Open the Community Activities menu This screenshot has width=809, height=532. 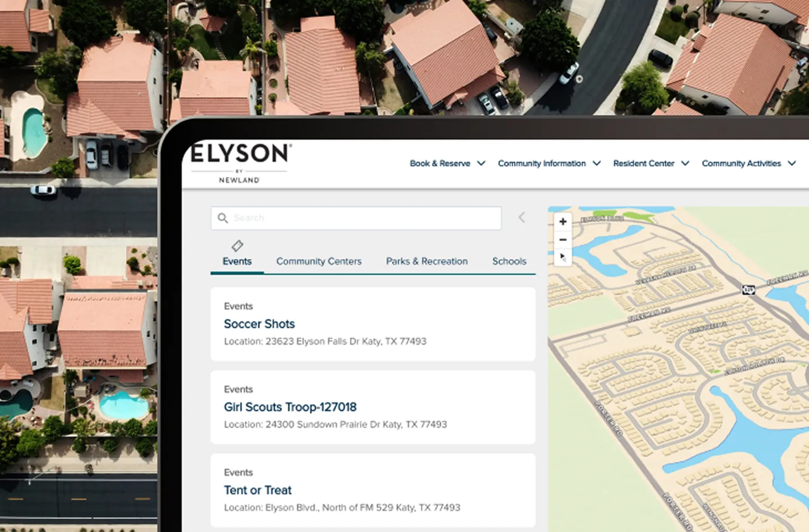[x=741, y=163]
